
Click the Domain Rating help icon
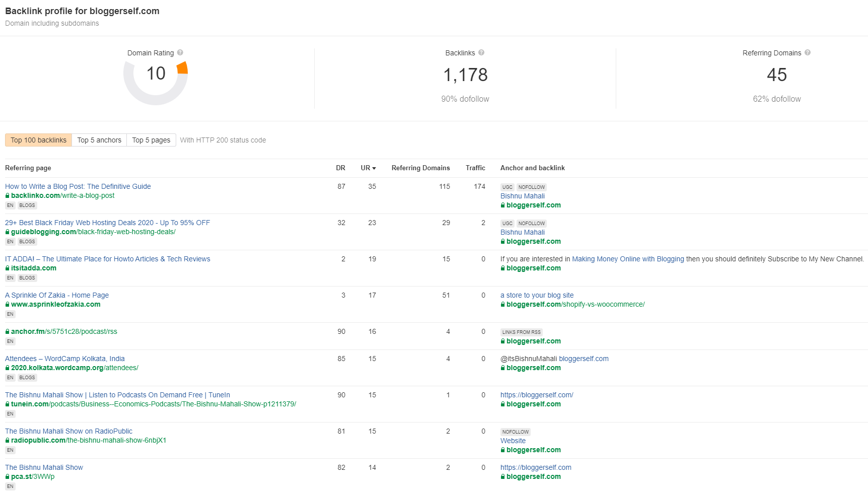[x=180, y=52]
